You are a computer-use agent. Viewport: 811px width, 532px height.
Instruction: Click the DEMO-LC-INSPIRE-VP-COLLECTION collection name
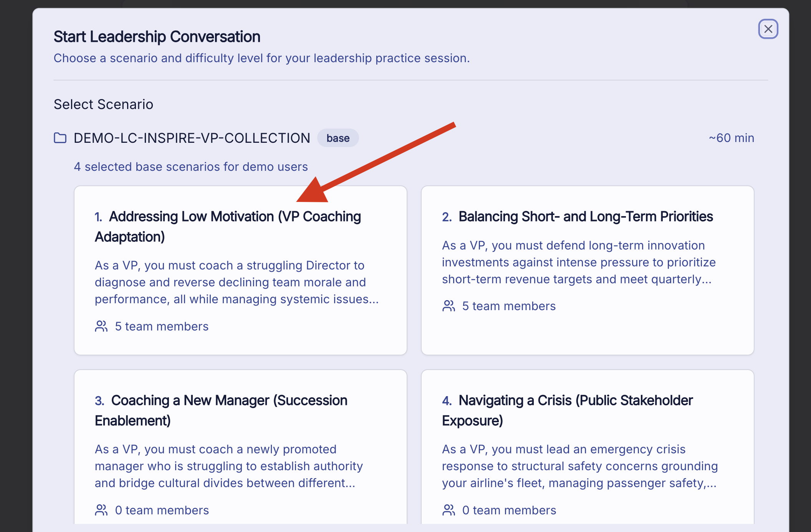(x=192, y=138)
